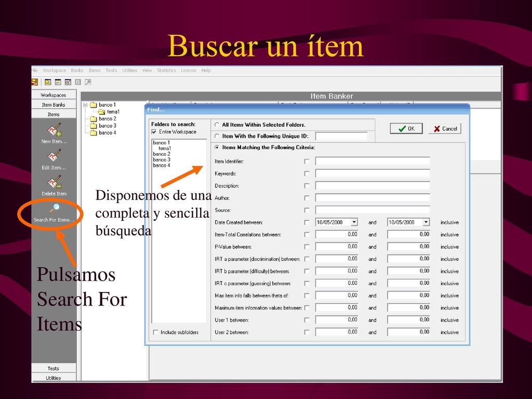Click the tema1 open folder icon in tree

click(x=101, y=112)
